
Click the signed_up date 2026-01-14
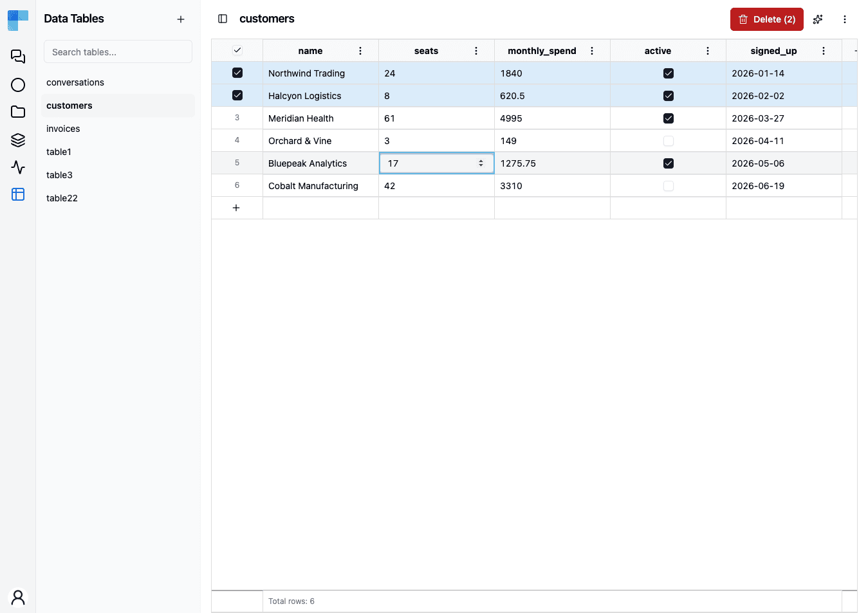pyautogui.click(x=784, y=73)
